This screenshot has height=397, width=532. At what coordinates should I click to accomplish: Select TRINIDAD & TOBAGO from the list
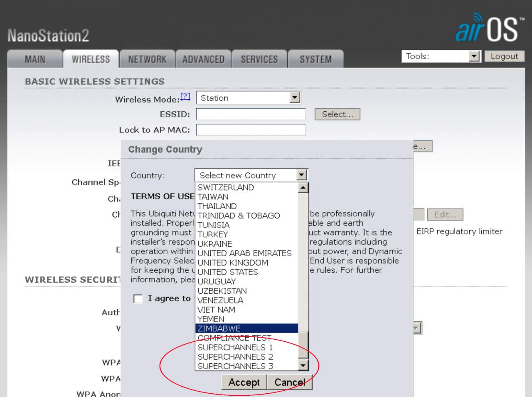(x=247, y=216)
